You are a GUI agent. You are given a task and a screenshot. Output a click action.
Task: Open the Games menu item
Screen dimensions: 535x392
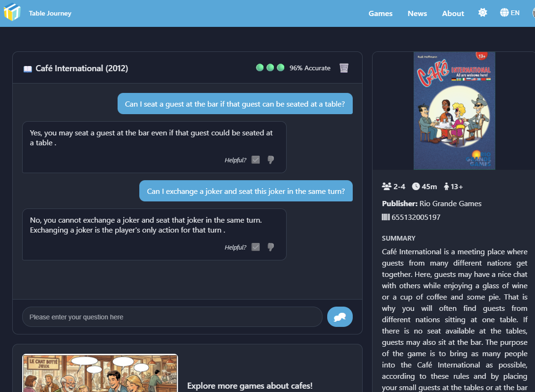381,14
